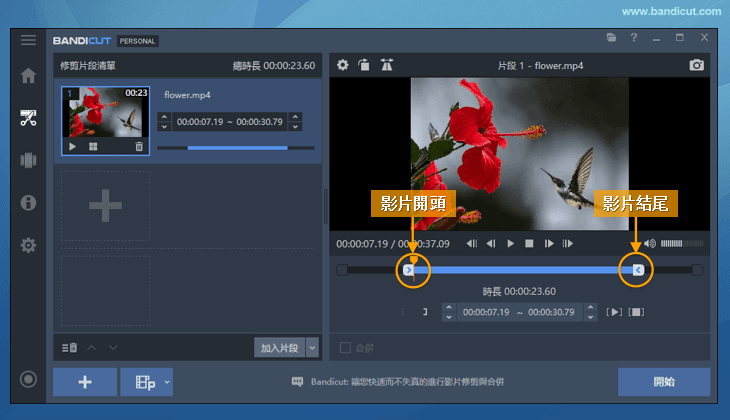Increase segment list end time
Viewport: 730px width, 420px height.
(x=295, y=117)
